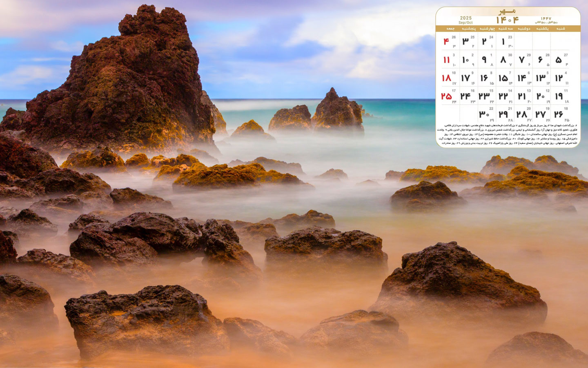588x368 pixels.
Task: Select the جمعه (Friday) weekday header
Action: click(x=450, y=29)
